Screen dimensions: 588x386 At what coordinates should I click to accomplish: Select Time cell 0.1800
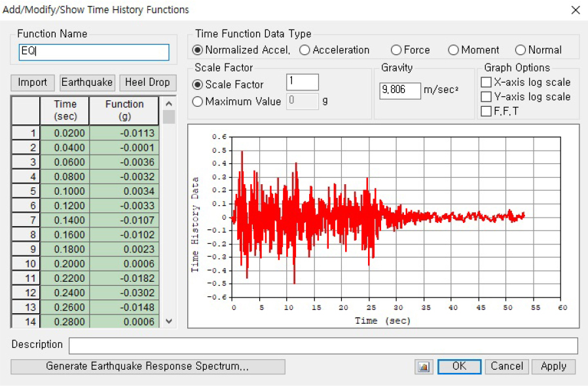[65, 249]
